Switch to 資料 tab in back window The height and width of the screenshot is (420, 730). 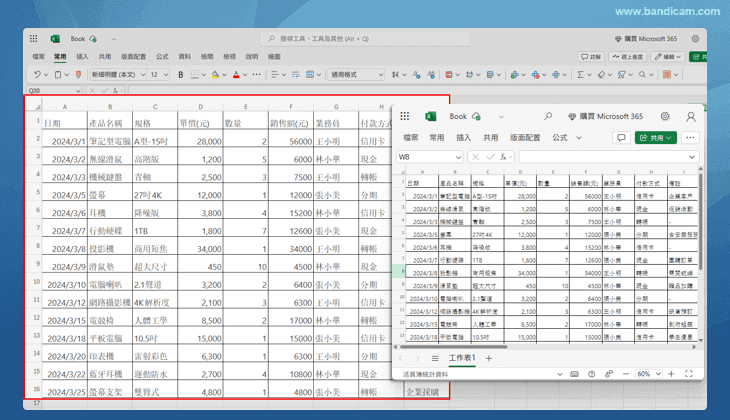[184, 57]
